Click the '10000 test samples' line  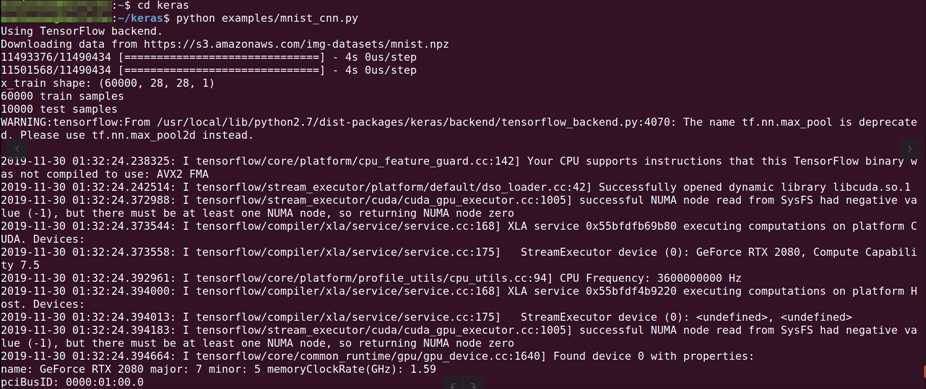click(59, 109)
